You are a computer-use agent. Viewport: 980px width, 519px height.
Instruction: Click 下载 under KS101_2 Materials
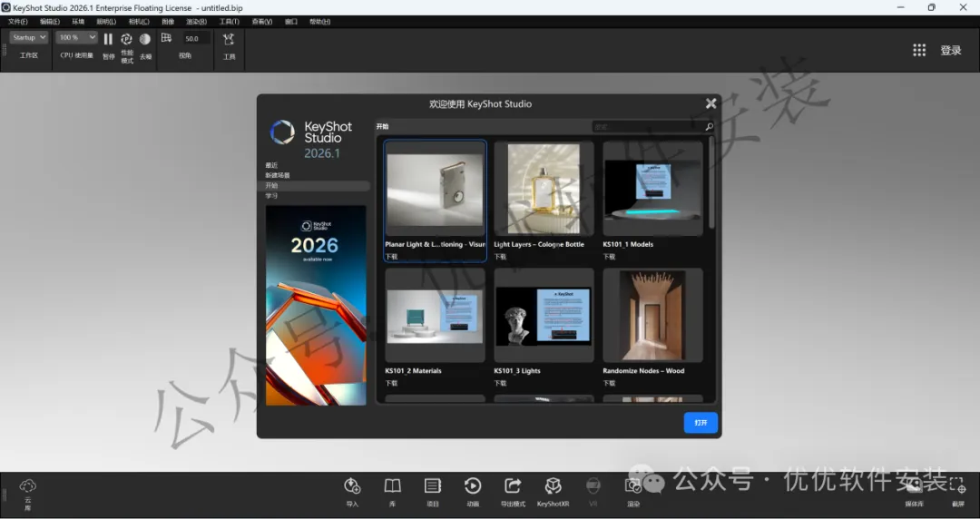pyautogui.click(x=391, y=383)
